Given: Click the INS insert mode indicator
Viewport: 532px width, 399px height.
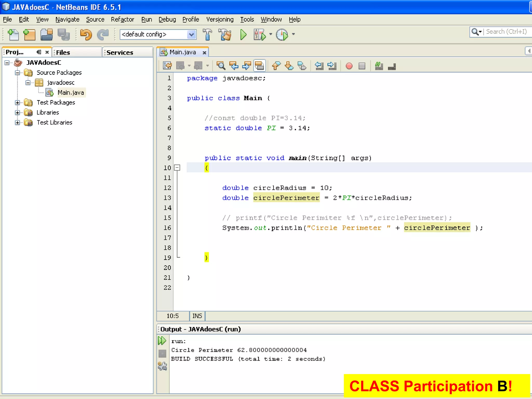Looking at the screenshot, I should pyautogui.click(x=197, y=316).
